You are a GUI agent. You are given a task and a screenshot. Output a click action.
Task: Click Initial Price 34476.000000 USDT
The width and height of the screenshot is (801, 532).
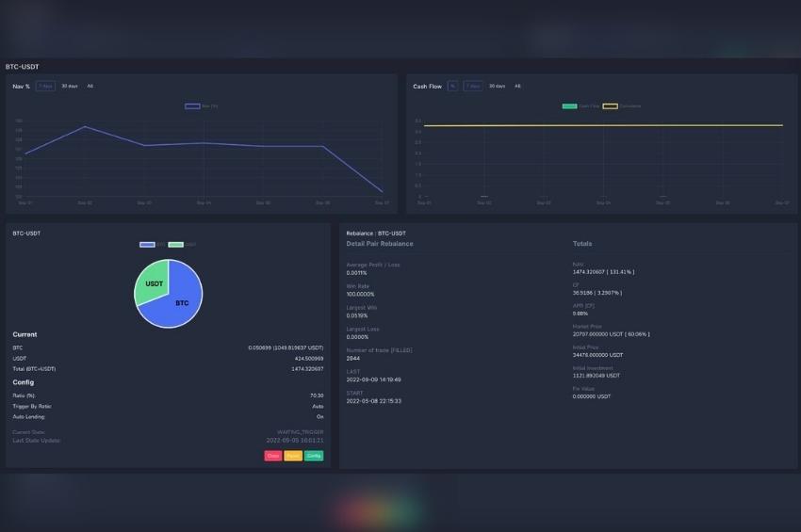pos(597,355)
